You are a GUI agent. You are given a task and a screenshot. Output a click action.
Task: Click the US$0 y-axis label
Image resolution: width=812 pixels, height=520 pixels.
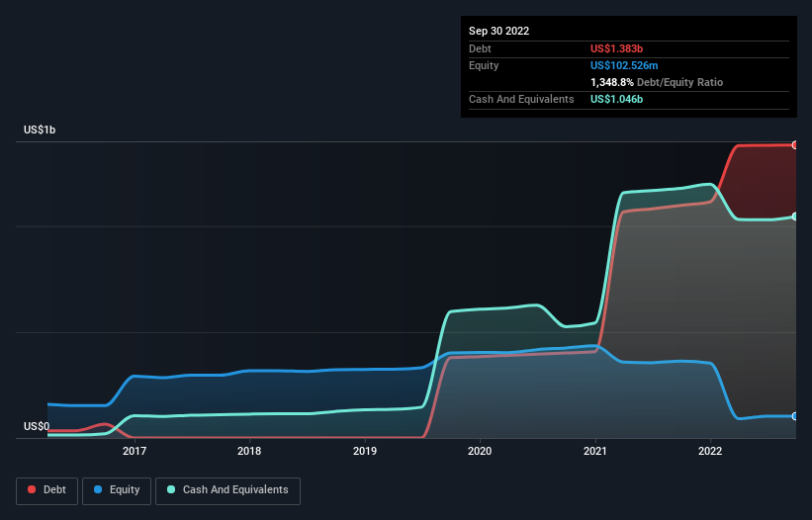37,426
